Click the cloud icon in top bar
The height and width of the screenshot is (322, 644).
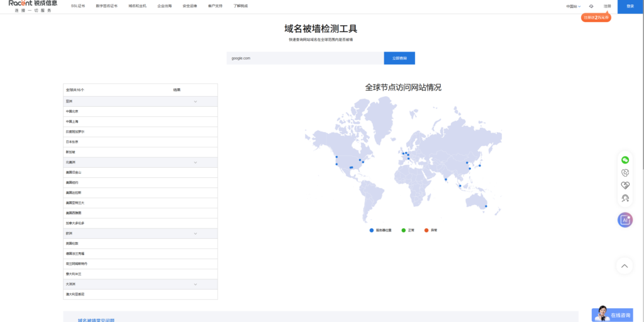[591, 6]
